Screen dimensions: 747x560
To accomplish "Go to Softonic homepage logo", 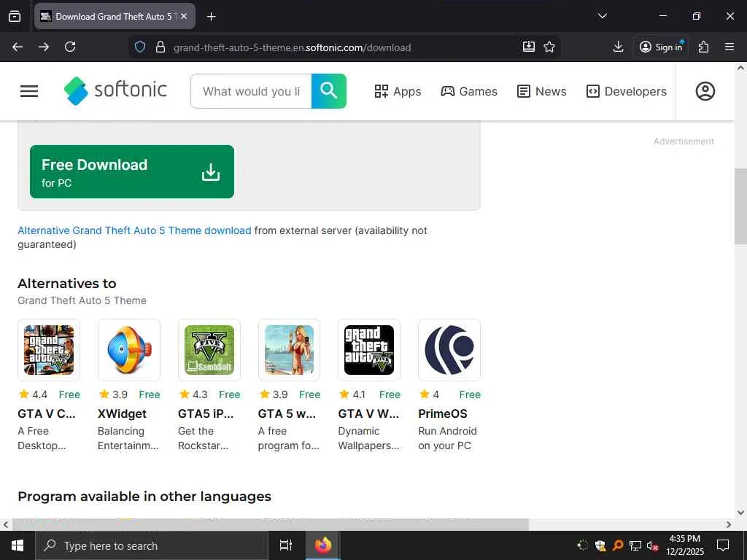I will (115, 90).
